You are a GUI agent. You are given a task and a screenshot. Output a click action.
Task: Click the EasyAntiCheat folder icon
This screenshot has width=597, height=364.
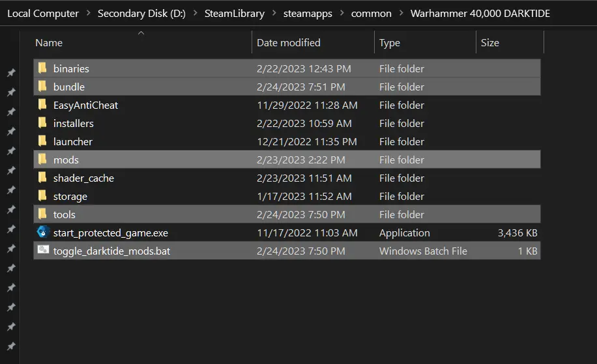(x=42, y=105)
